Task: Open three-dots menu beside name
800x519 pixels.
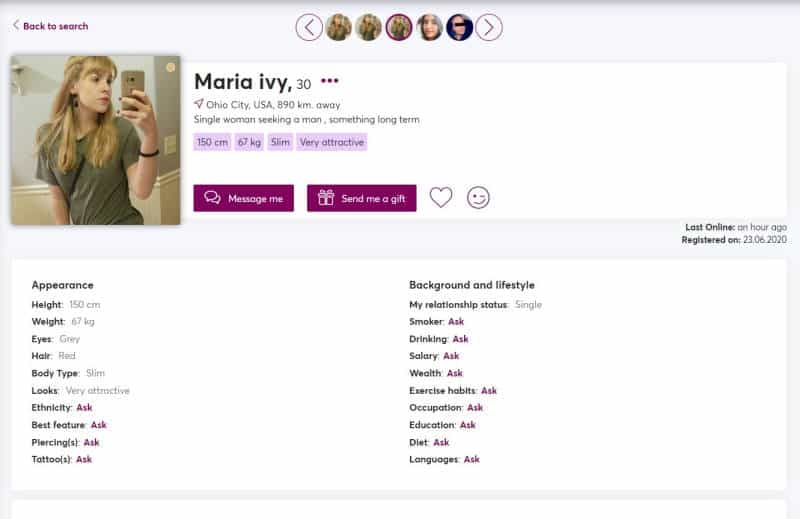Action: (x=330, y=81)
